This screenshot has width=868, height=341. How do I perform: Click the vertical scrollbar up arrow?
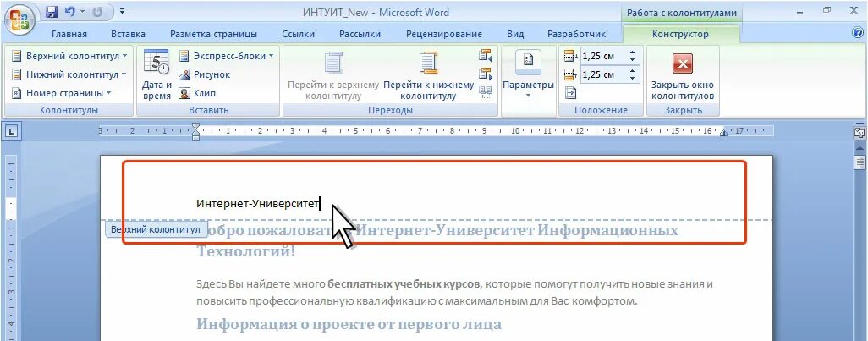point(860,147)
